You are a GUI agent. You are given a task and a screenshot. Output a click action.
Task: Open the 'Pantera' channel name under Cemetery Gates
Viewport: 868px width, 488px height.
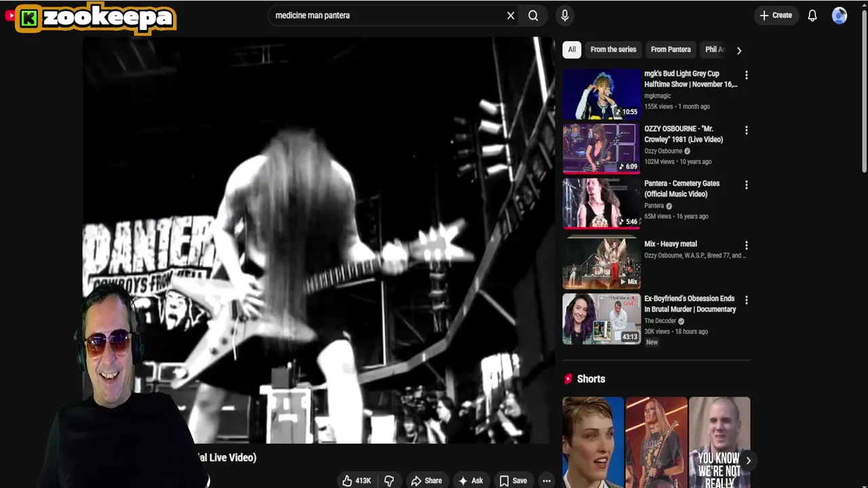pos(654,206)
